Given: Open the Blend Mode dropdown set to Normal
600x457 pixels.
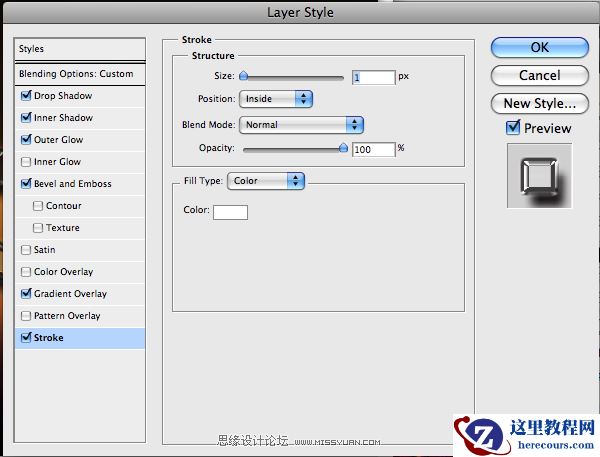Looking at the screenshot, I should [x=301, y=125].
